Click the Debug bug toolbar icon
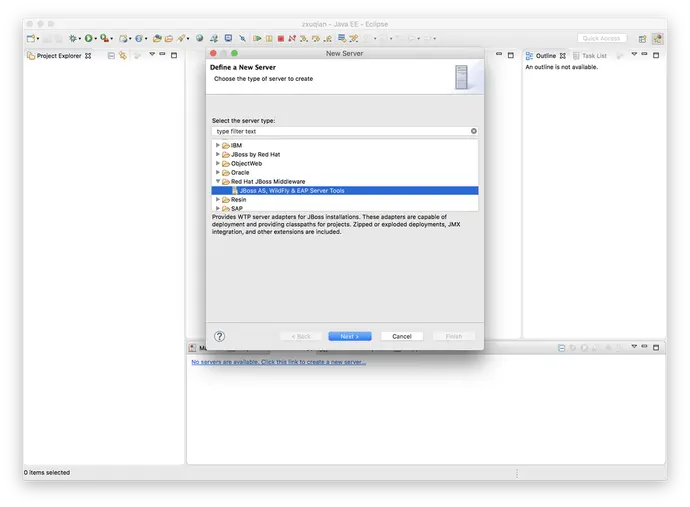The width and height of the screenshot is (690, 507). coord(73,39)
